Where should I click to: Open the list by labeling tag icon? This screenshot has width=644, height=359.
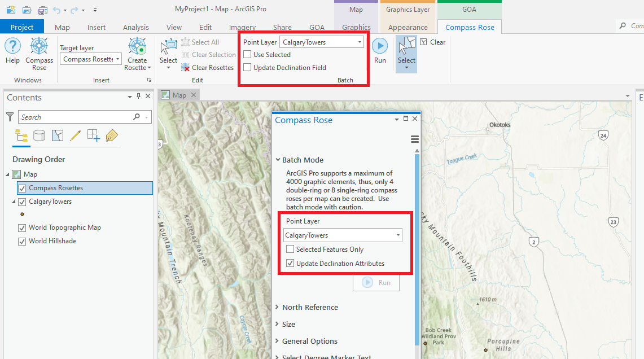click(x=111, y=135)
